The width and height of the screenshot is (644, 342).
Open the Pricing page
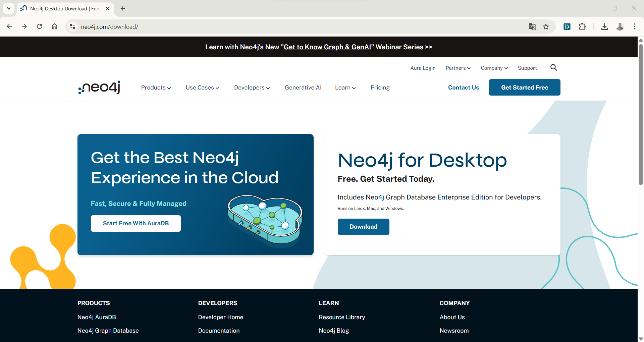(x=380, y=88)
